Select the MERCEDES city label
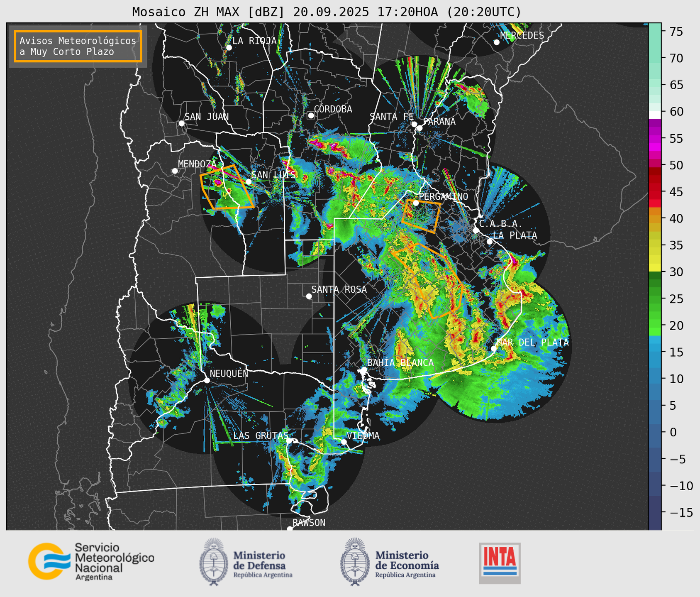700x597 pixels. point(522,36)
